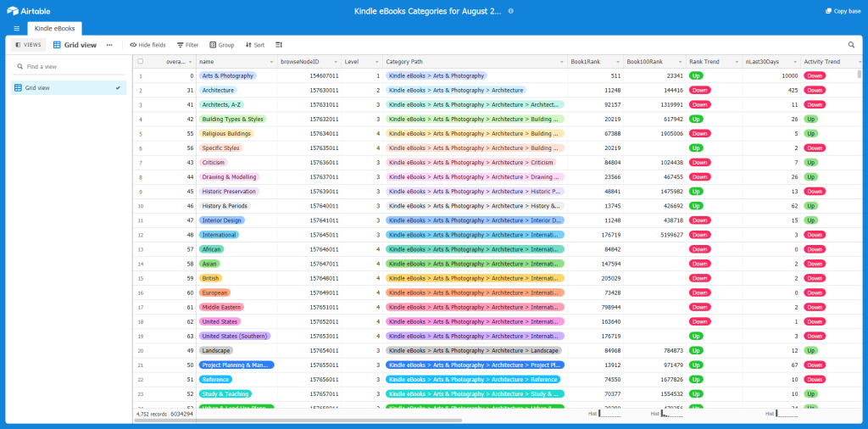The height and width of the screenshot is (429, 868).
Task: Click Category Path ending in Reference
Action: 473,380
